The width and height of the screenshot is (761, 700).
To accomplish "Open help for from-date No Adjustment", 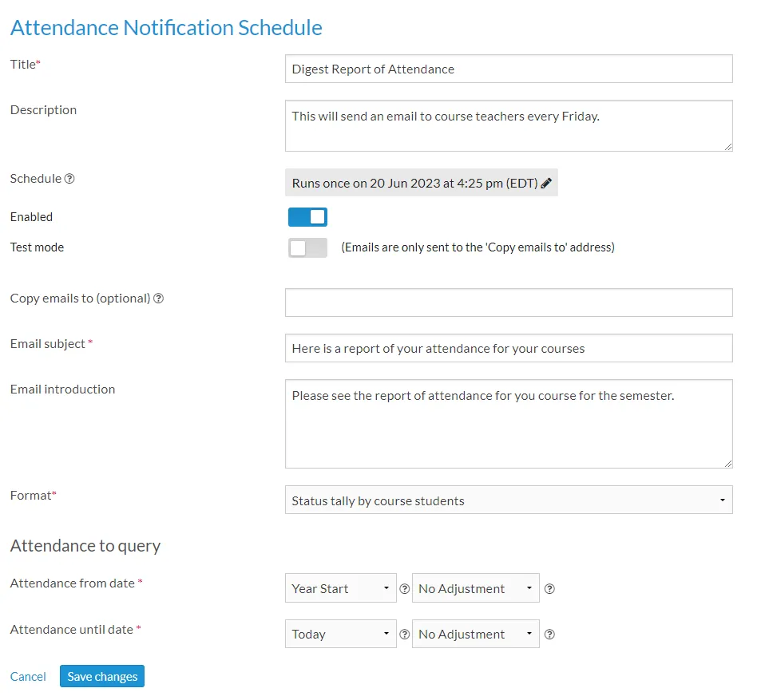I will [x=549, y=588].
